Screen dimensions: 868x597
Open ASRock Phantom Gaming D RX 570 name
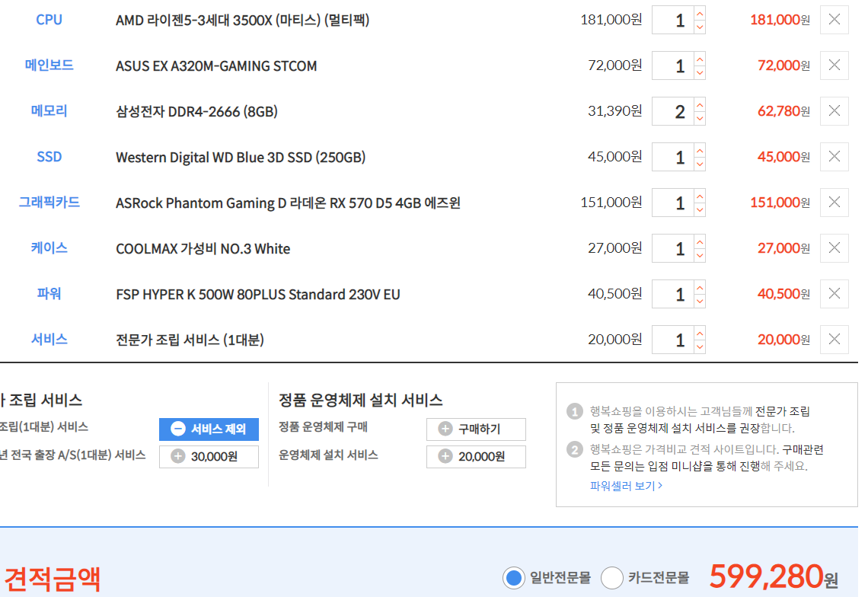pos(288,203)
